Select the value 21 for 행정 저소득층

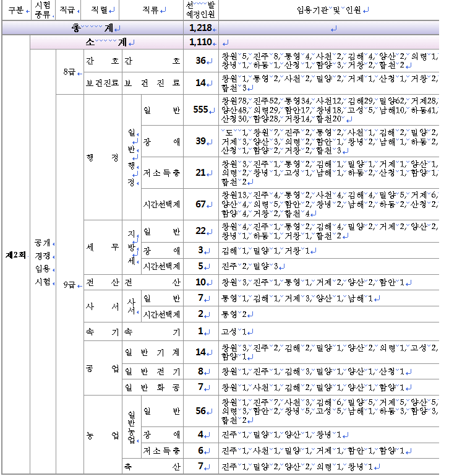coord(201,173)
